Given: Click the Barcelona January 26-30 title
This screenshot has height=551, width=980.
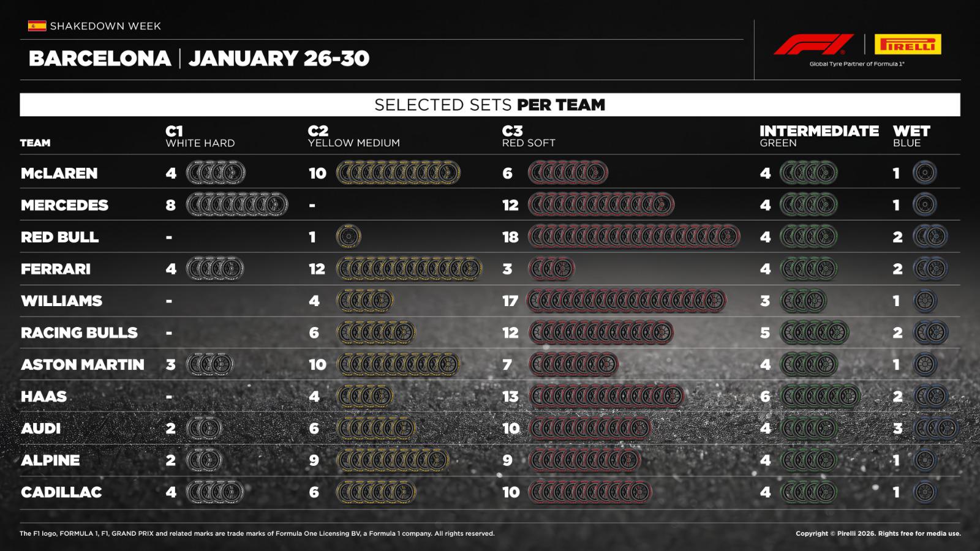Looking at the screenshot, I should point(199,59).
